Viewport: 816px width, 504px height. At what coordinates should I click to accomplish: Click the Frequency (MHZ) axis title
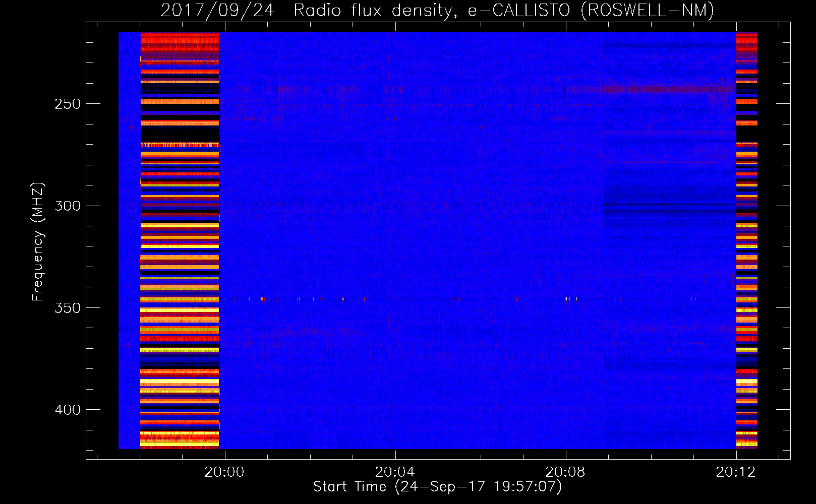[x=38, y=241]
